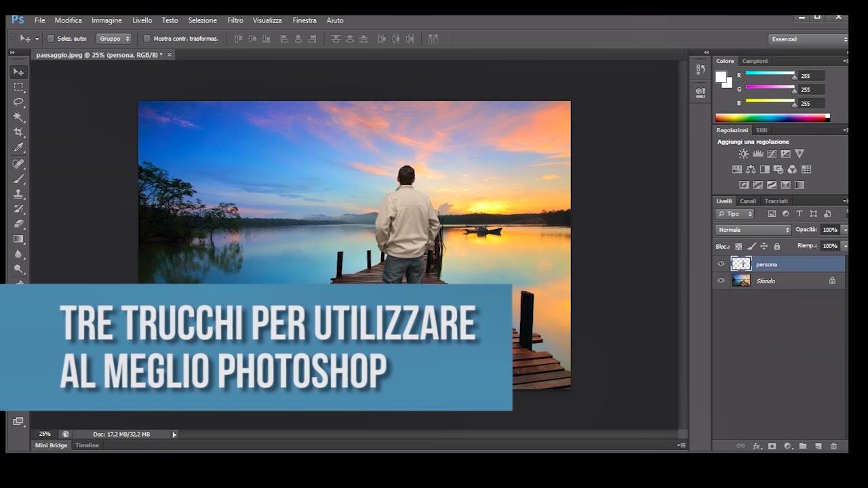Toggle lock position icon

coord(764,247)
